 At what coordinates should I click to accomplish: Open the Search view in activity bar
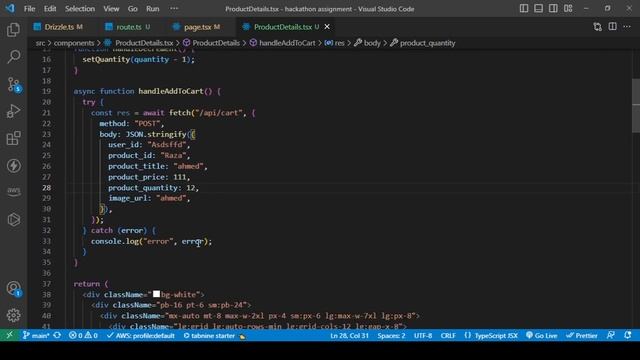pyautogui.click(x=13, y=57)
